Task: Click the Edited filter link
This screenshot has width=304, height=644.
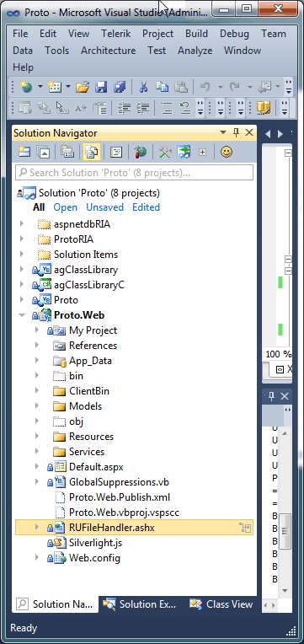Action: click(146, 207)
